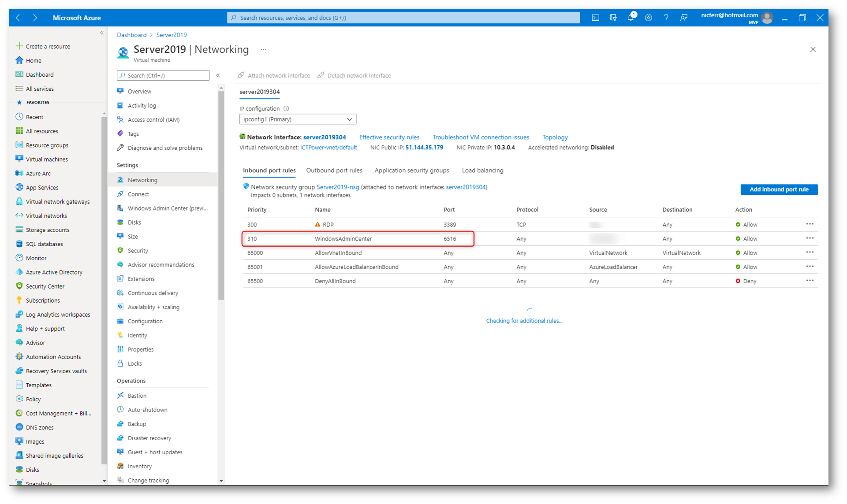Open the Topology link
Screen dimensions: 847x504
point(555,137)
